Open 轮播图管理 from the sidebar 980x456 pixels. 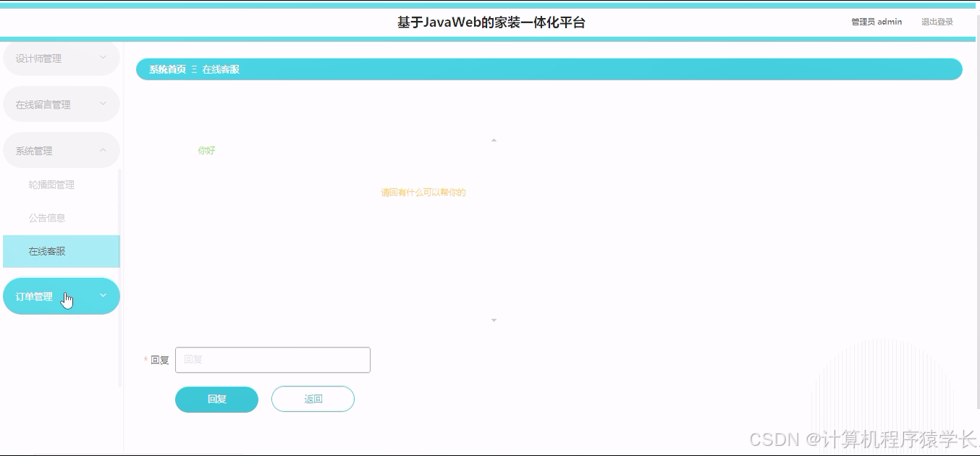click(51, 185)
